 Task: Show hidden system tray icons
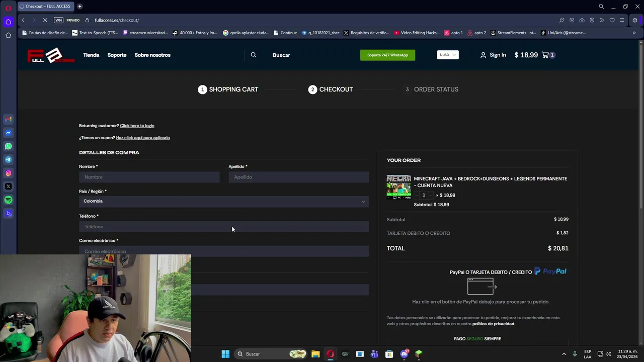(564, 354)
